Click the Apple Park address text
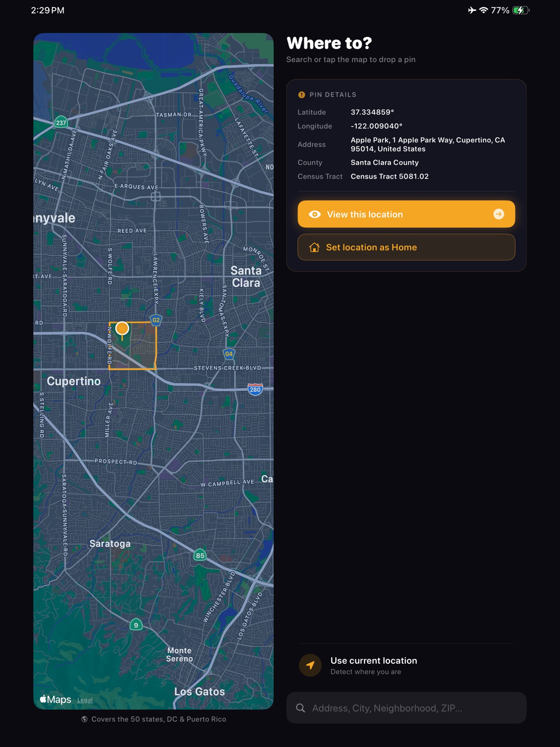Image resolution: width=560 pixels, height=747 pixels. click(428, 145)
